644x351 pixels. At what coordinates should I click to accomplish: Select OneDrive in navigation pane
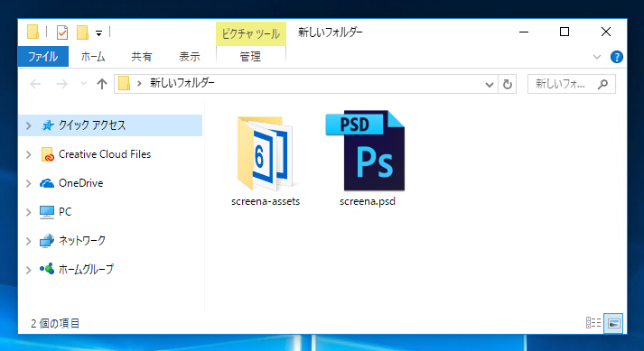(81, 182)
